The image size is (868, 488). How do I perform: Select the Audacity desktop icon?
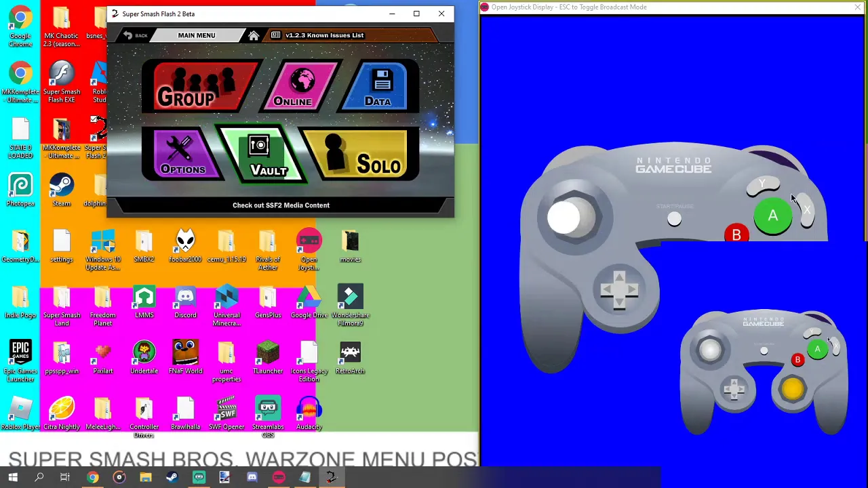point(309,413)
